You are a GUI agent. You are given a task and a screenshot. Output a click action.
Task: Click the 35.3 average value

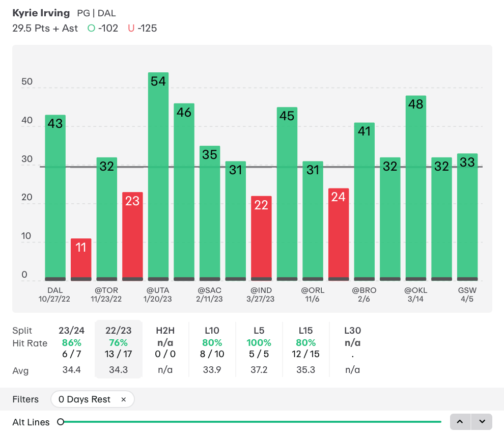click(305, 370)
